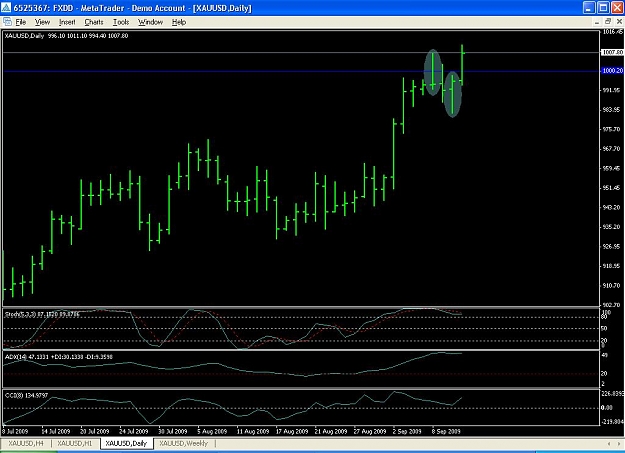Switch to the XAUUSD,H4 chart tab
This screenshot has height=453, width=625.
(26, 443)
